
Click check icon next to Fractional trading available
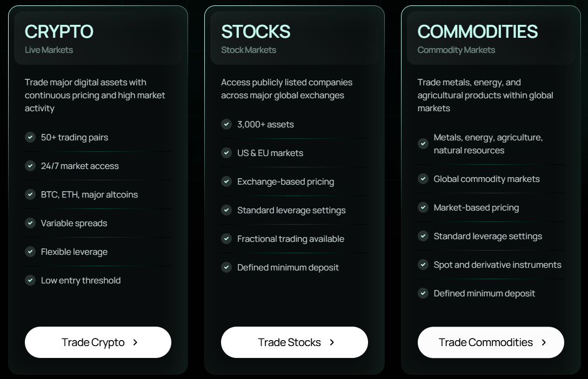226,239
